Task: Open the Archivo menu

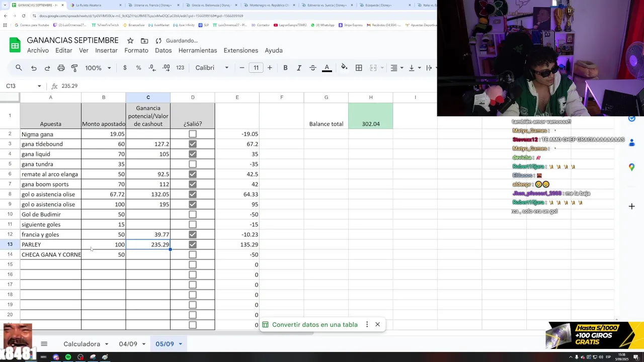Action: coord(38,50)
